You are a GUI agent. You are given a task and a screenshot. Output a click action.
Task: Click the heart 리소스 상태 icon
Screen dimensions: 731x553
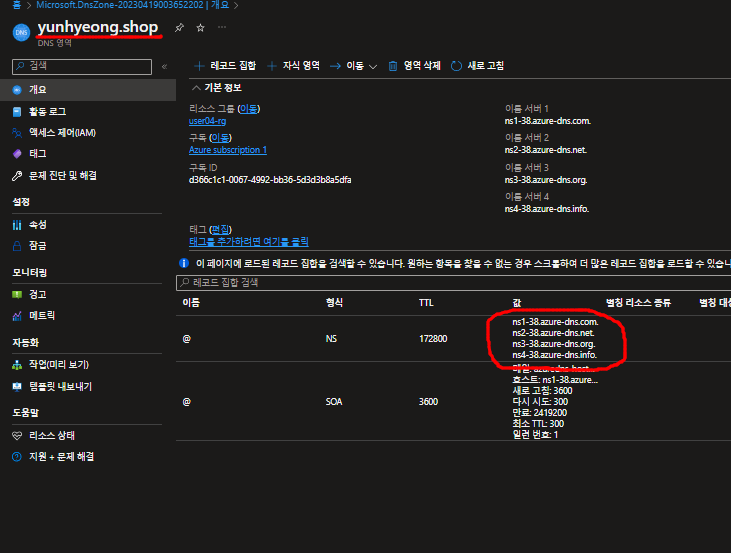click(17, 436)
